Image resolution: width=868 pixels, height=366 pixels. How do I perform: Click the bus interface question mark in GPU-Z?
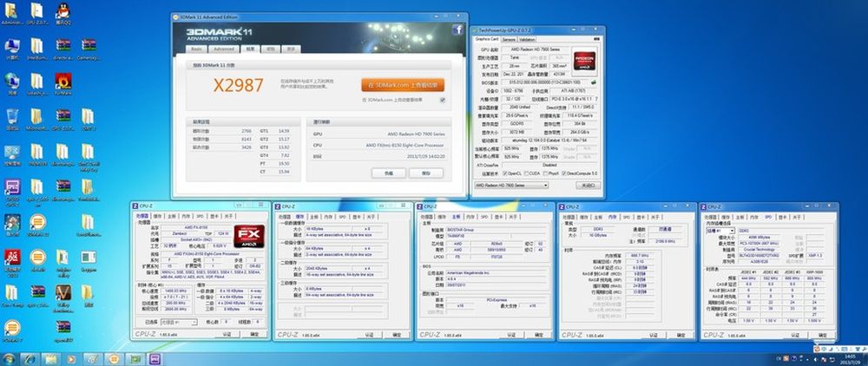click(x=596, y=99)
